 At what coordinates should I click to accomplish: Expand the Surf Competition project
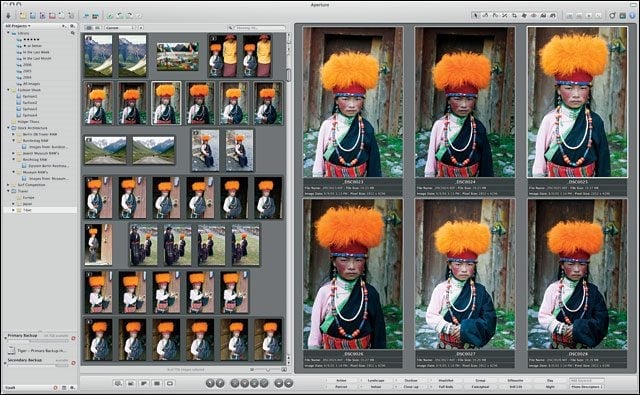click(x=8, y=184)
